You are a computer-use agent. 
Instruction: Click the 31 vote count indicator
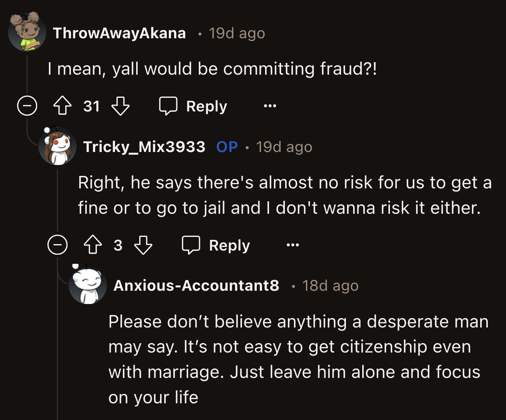(91, 106)
